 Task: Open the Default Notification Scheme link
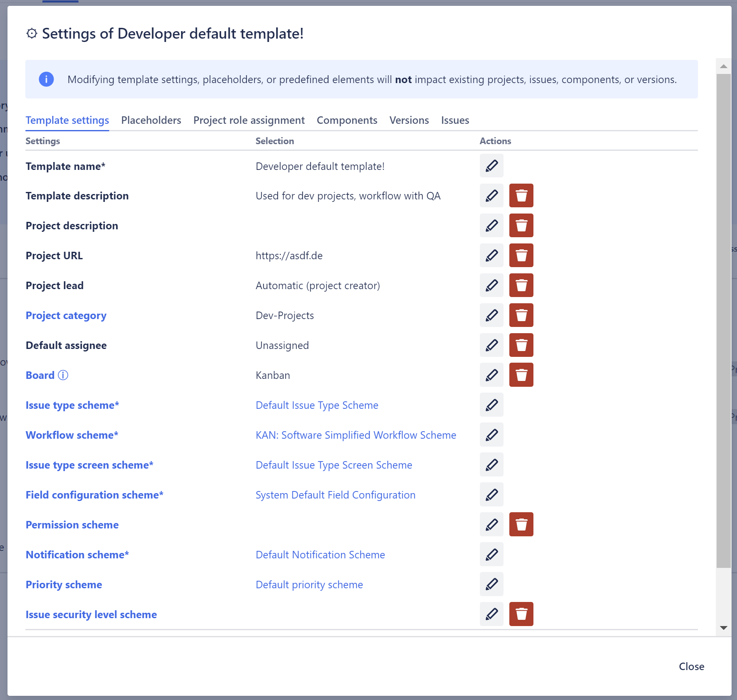320,554
